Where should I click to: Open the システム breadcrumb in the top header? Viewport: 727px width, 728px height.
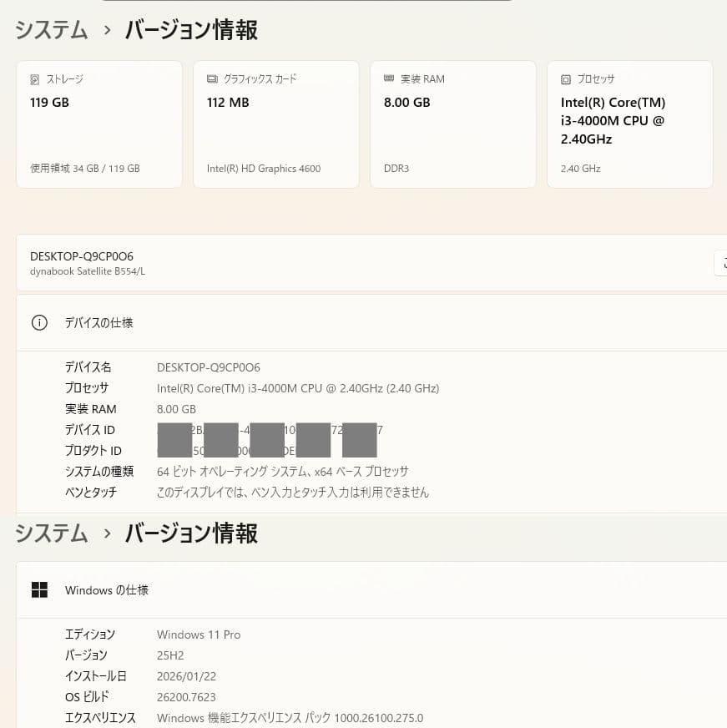pos(52,30)
